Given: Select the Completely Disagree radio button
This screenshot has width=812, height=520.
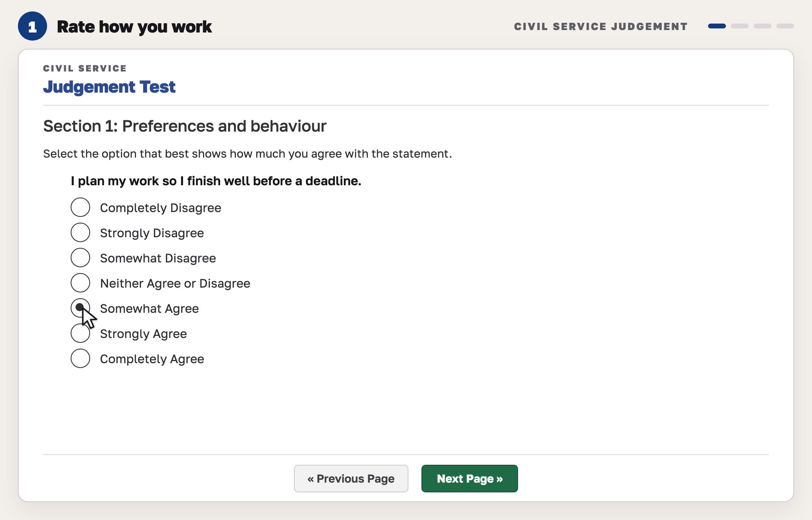Looking at the screenshot, I should (80, 207).
